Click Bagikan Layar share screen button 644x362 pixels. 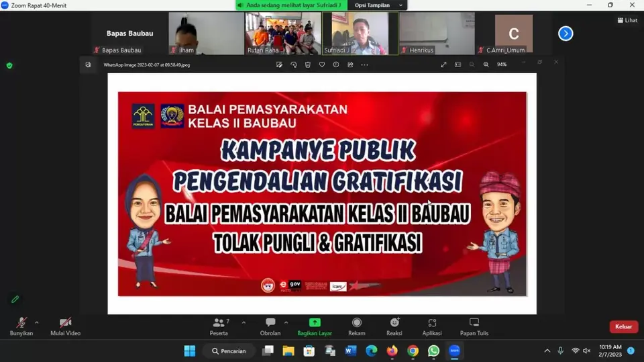[x=315, y=326]
